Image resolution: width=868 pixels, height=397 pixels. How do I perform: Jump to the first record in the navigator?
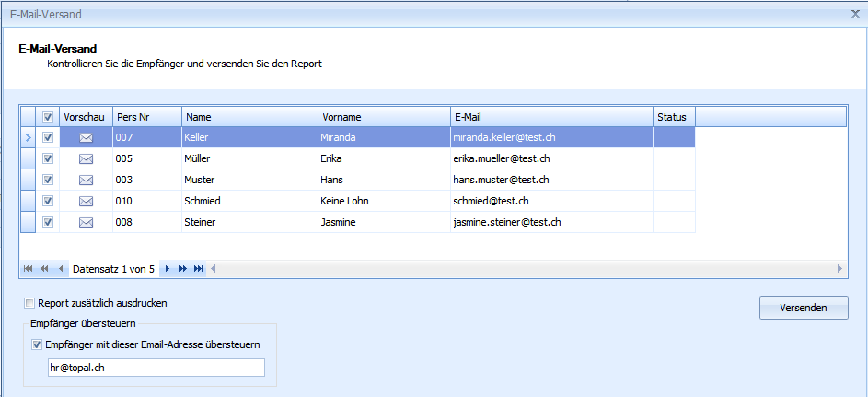pyautogui.click(x=28, y=269)
